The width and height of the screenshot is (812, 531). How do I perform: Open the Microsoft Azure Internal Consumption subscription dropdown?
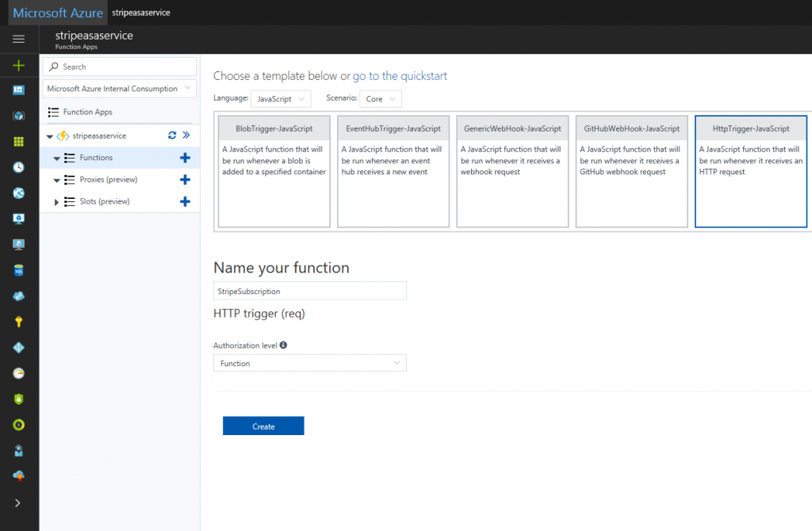click(119, 89)
